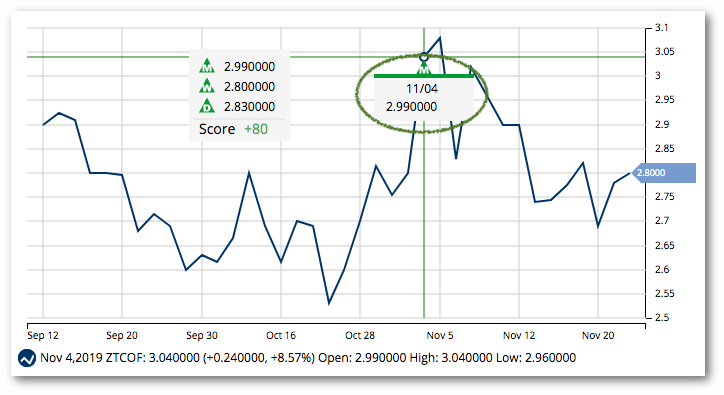Click the High: 3.040000 value in footer
Viewport: 724px width, 395px height.
(451, 358)
